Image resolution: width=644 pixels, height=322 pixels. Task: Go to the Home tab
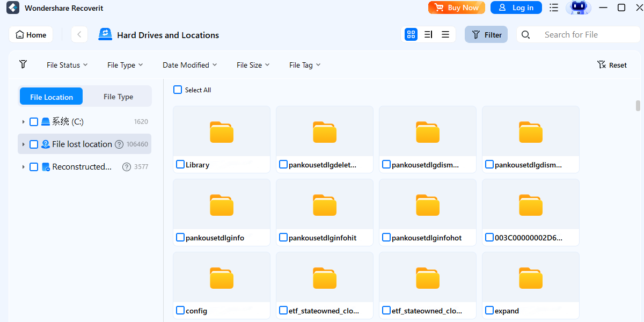[x=31, y=34]
